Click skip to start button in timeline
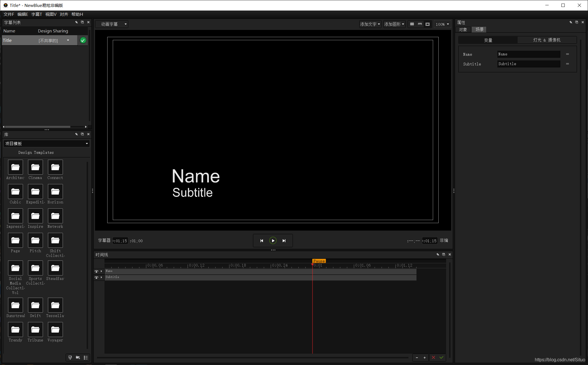The width and height of the screenshot is (588, 365). 261,241
